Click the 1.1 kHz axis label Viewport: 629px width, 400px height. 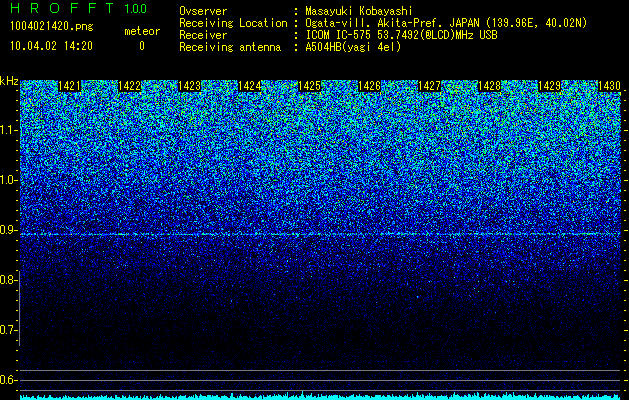(x=8, y=130)
